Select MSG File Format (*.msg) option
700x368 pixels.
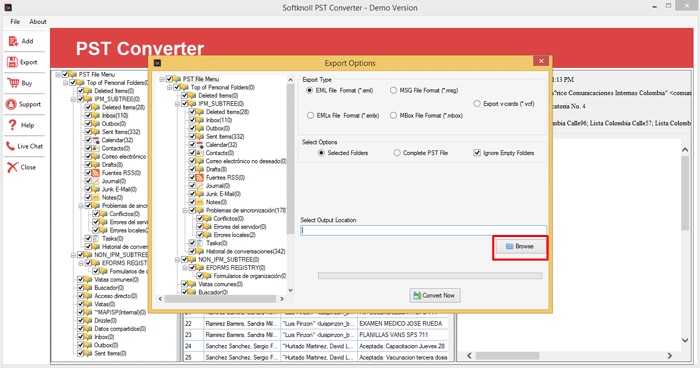click(x=393, y=90)
